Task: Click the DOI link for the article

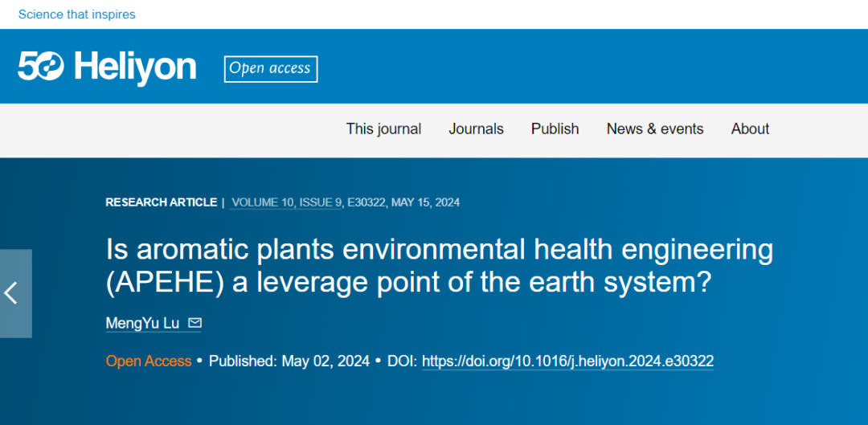Action: [x=567, y=362]
